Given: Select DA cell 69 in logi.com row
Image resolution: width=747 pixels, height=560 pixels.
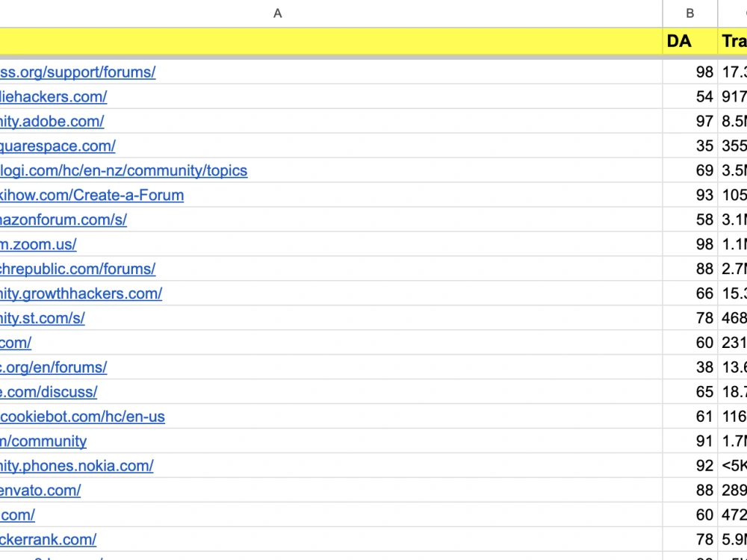Looking at the screenshot, I should [x=689, y=170].
